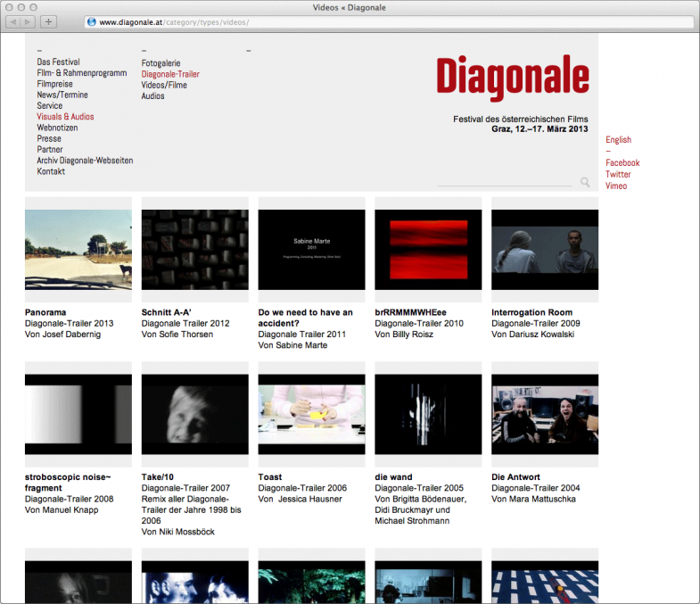Click the Diagonale logo
The image size is (700, 604).
pos(513,78)
